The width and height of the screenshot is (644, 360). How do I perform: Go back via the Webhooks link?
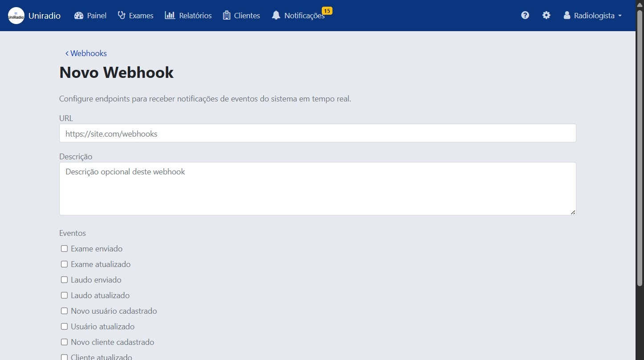tap(86, 53)
